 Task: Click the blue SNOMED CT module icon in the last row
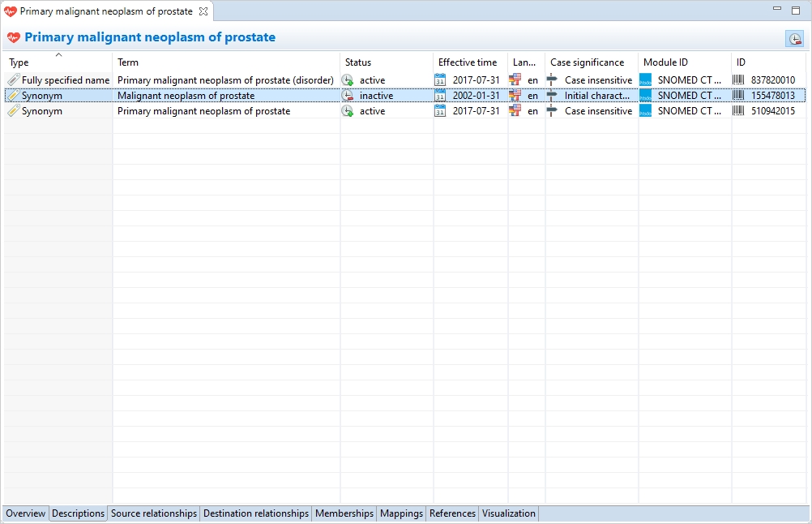(645, 111)
